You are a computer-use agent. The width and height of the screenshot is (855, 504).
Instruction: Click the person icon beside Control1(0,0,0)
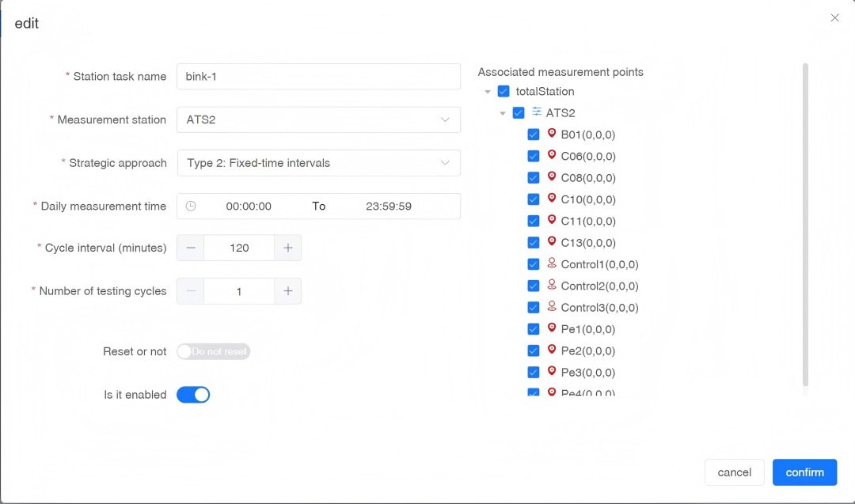(552, 264)
